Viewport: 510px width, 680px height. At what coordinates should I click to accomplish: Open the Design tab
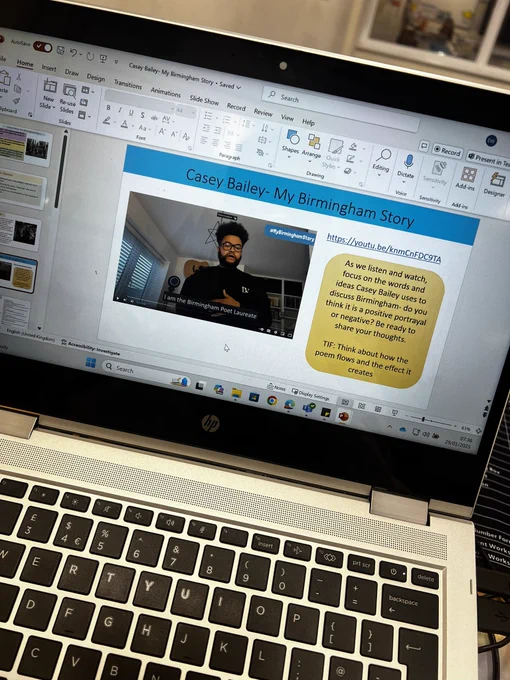coord(96,77)
